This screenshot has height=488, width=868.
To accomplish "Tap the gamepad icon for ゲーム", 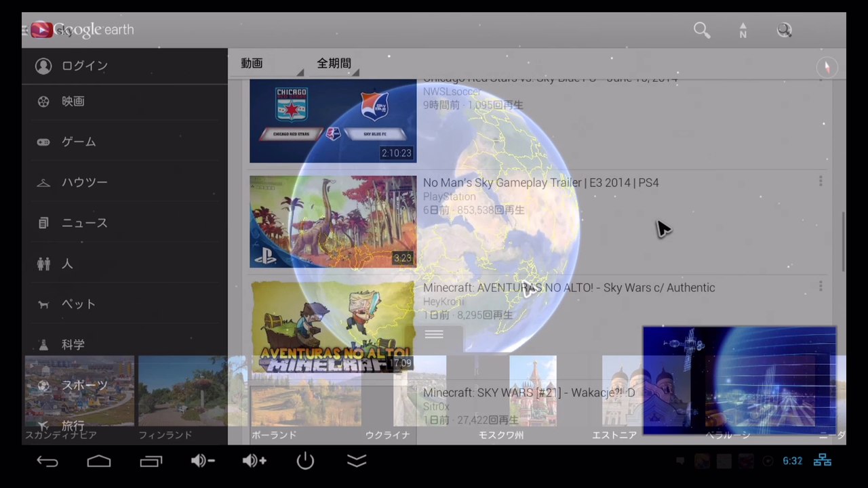I will pos(43,142).
